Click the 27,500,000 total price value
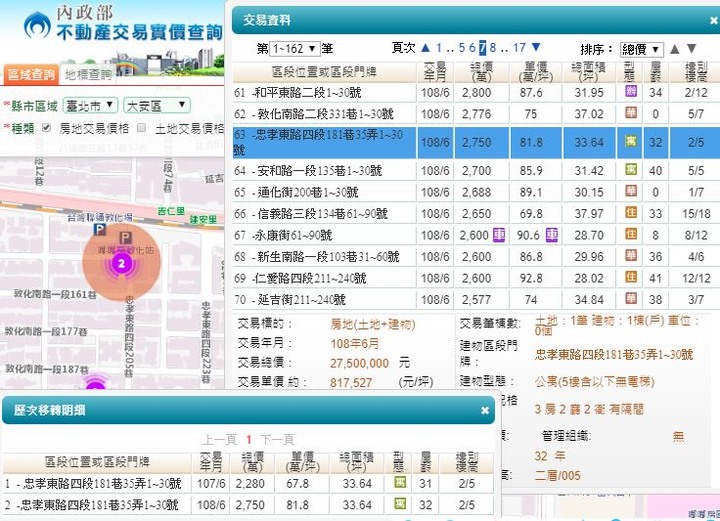720x521 pixels. 359,363
